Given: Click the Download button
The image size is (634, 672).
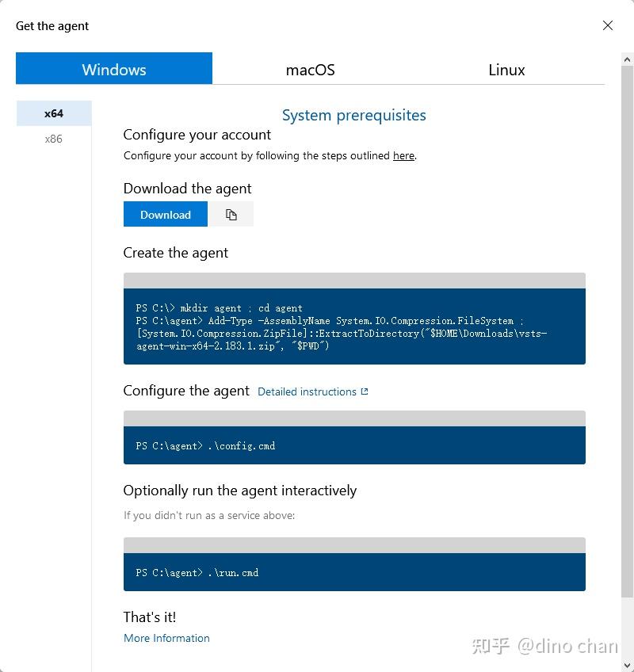Looking at the screenshot, I should click(165, 214).
